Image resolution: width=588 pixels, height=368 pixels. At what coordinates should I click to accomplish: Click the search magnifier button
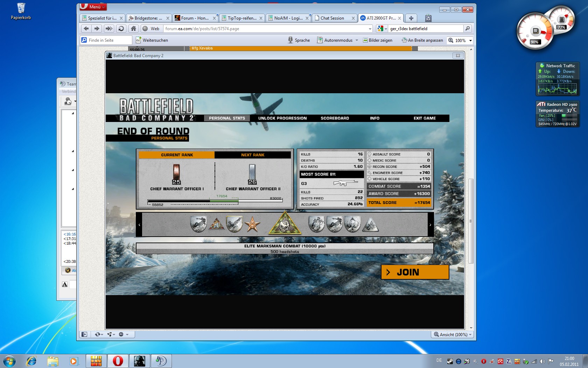[x=467, y=29]
